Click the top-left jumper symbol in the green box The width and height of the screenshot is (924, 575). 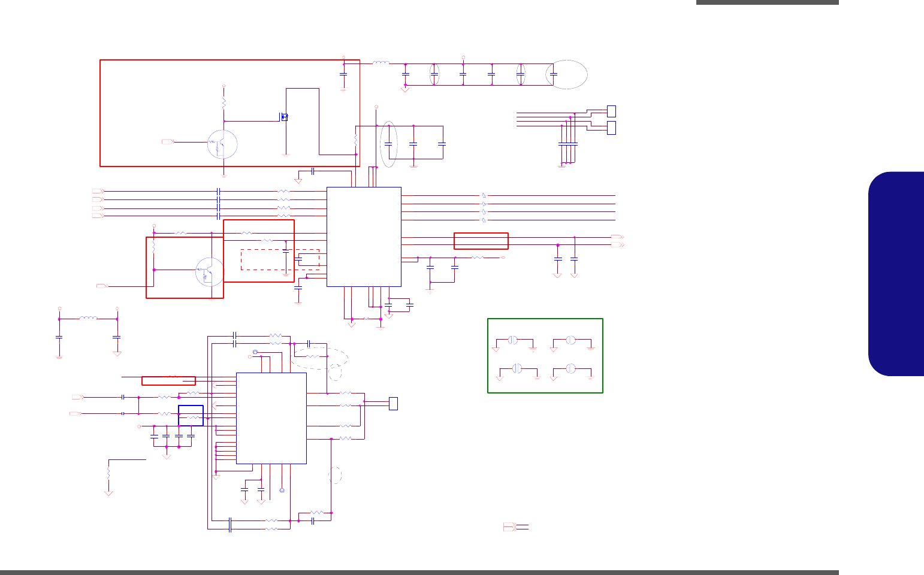click(x=513, y=340)
